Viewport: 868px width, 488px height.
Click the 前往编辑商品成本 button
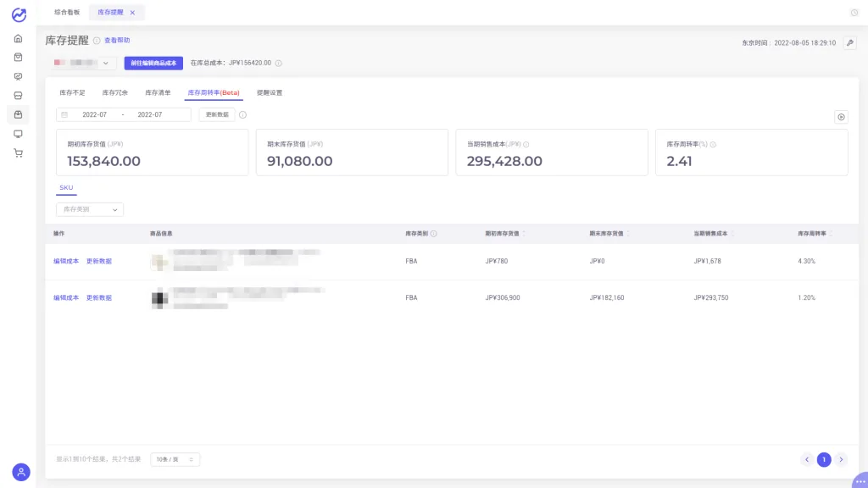pos(153,63)
